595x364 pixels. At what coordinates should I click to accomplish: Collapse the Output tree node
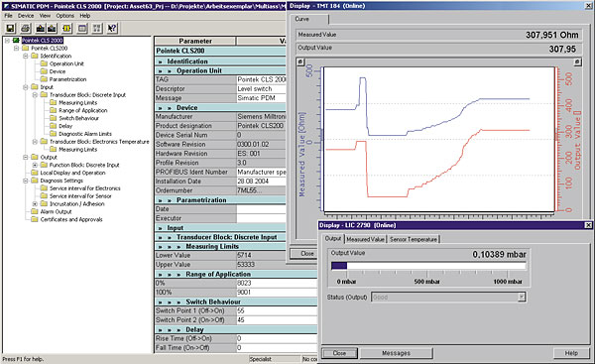(26, 157)
